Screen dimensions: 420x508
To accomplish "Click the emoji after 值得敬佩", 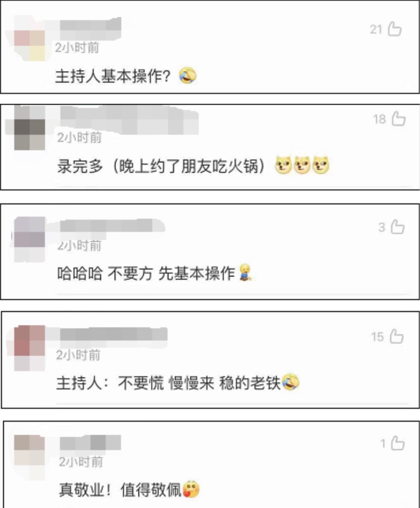I will click(x=191, y=489).
